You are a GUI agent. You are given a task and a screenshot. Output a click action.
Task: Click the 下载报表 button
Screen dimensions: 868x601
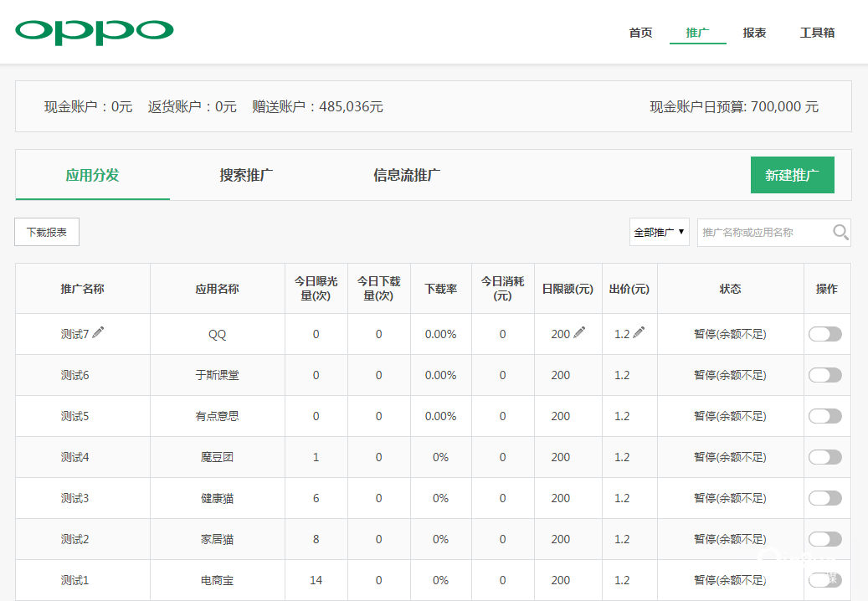[46, 232]
